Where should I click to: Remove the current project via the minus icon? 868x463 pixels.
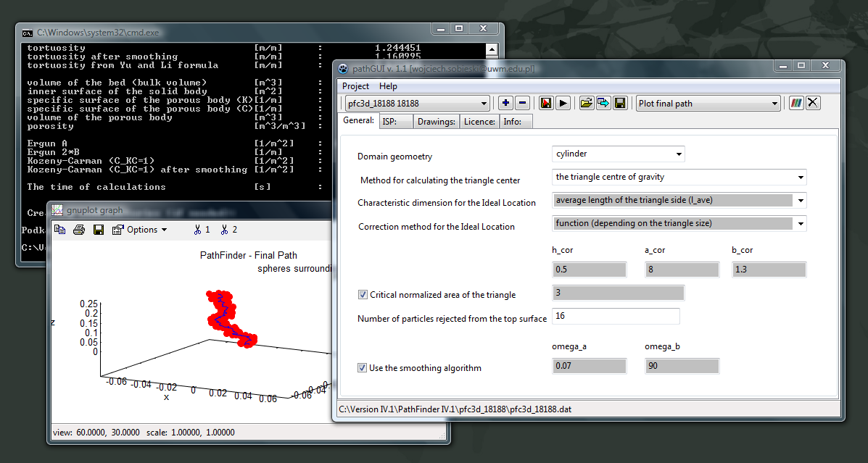[x=523, y=103]
